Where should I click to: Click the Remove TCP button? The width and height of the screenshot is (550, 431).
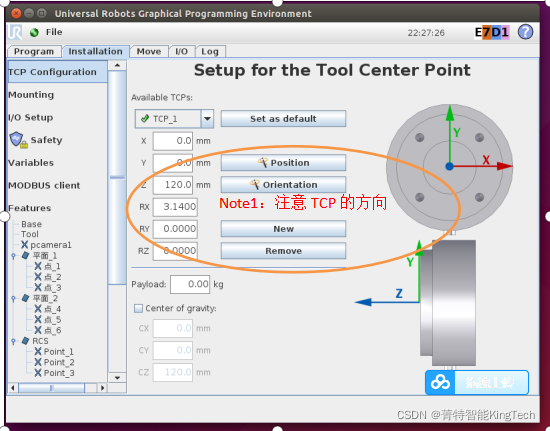[x=283, y=251]
